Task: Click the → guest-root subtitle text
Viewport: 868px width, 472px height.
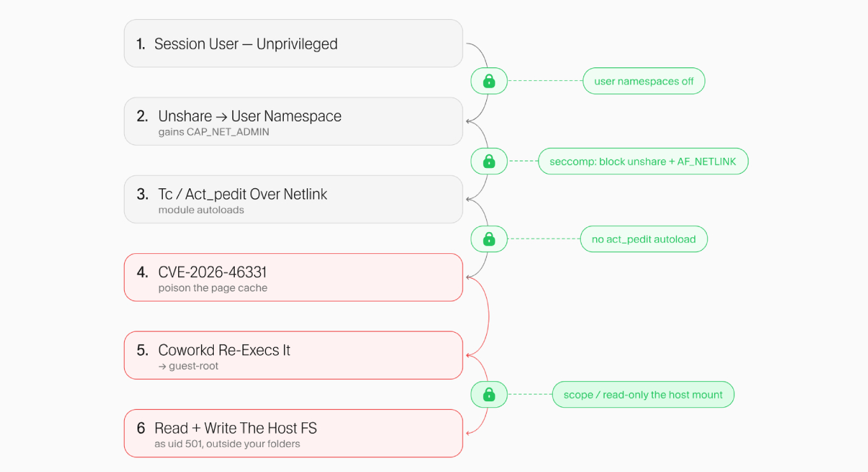Action: click(x=188, y=366)
